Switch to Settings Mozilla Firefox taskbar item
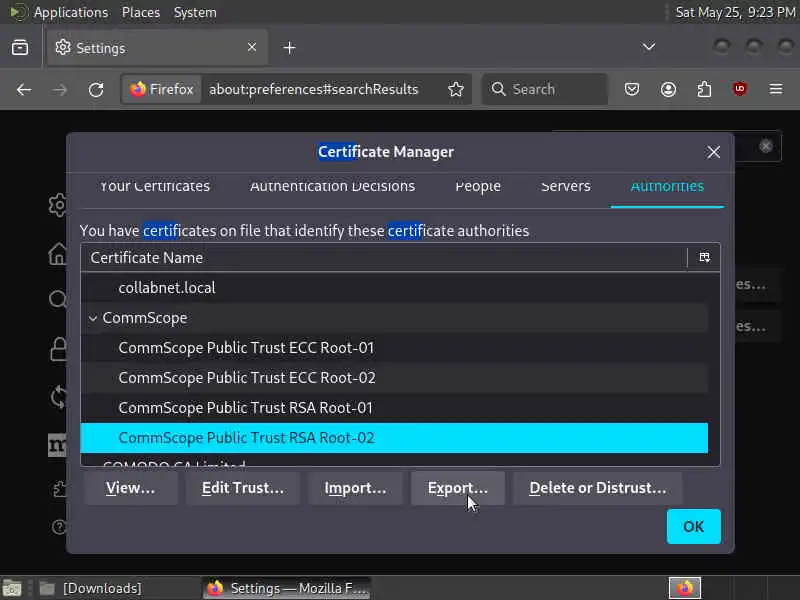The height and width of the screenshot is (600, 800). click(287, 588)
